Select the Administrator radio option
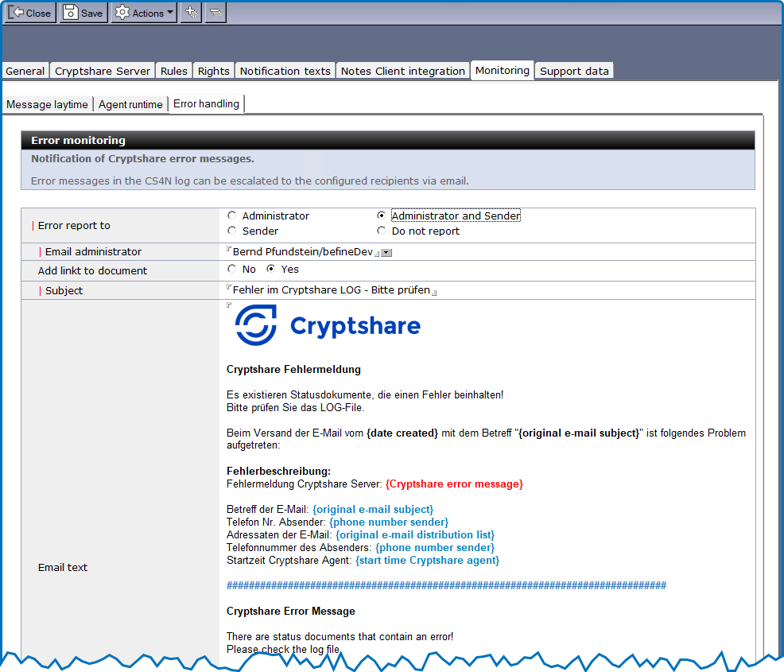 tap(232, 216)
